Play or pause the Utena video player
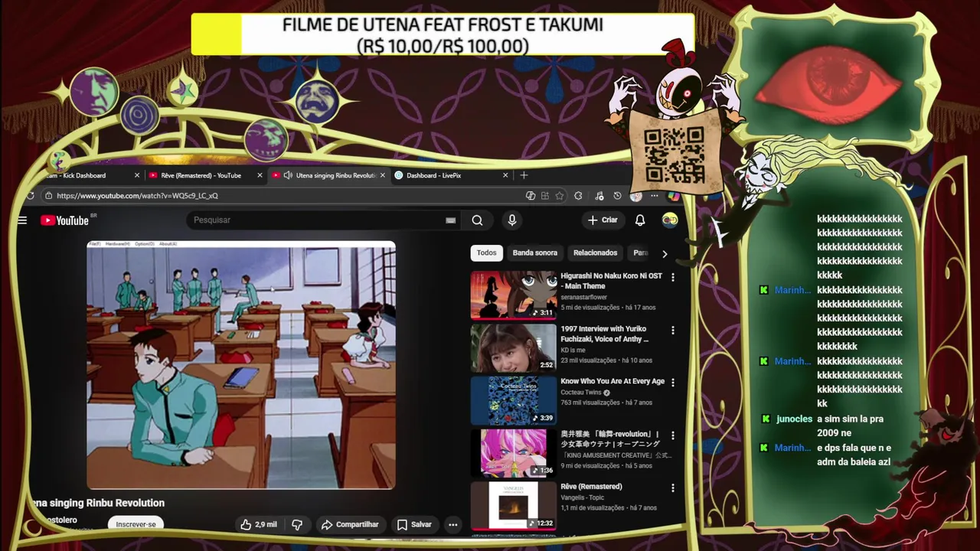The image size is (980, 551). [x=241, y=365]
